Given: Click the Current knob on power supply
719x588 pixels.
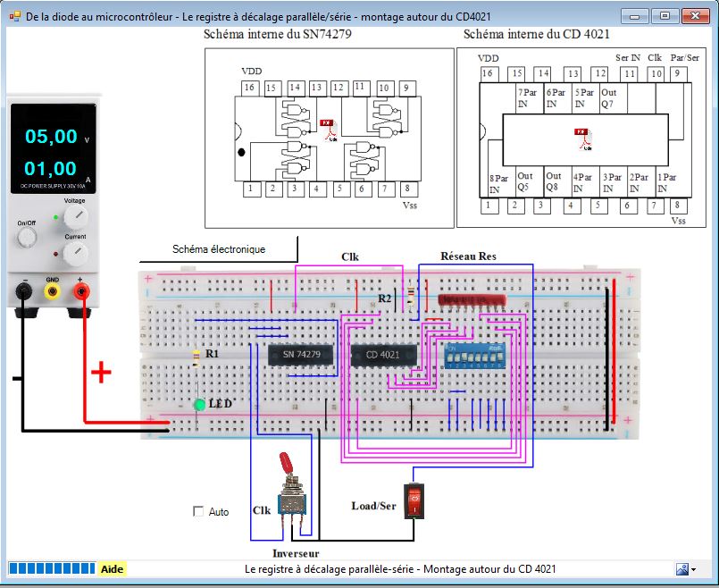Looking at the screenshot, I should click(75, 255).
